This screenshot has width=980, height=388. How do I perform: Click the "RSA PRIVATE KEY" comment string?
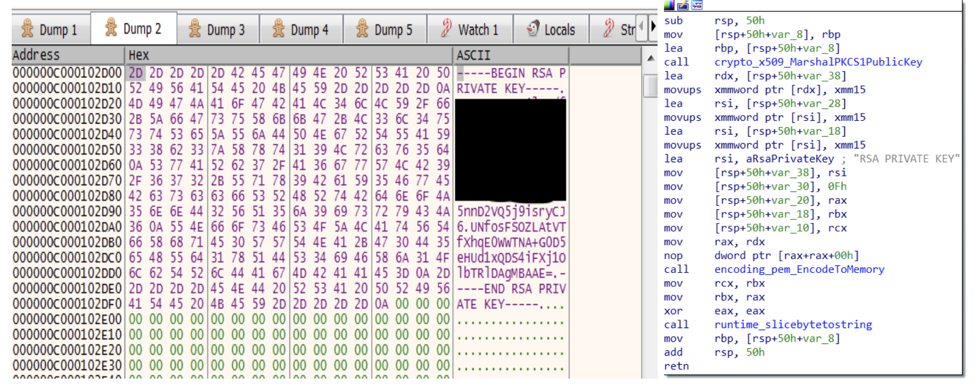coord(906,158)
